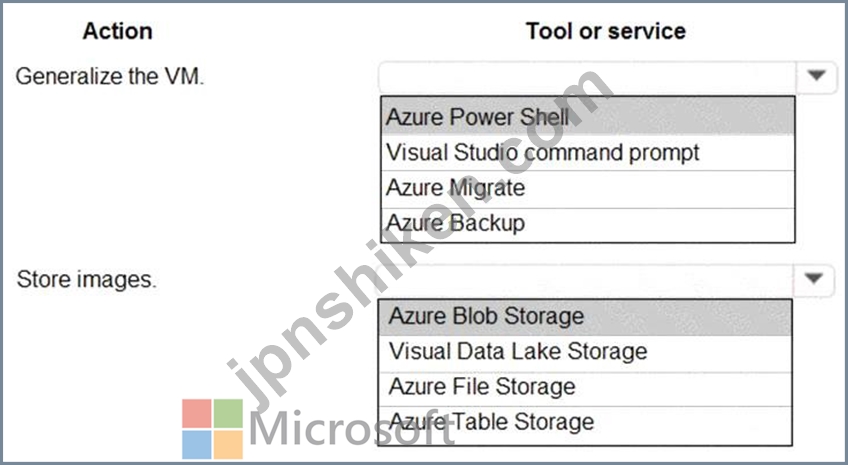Choose Visual Studio command prompt option

coord(588,152)
